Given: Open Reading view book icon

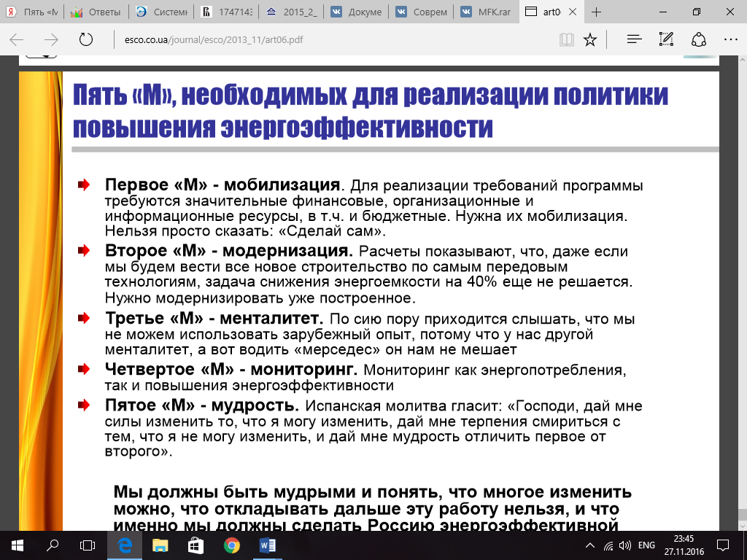Looking at the screenshot, I should point(566,39).
